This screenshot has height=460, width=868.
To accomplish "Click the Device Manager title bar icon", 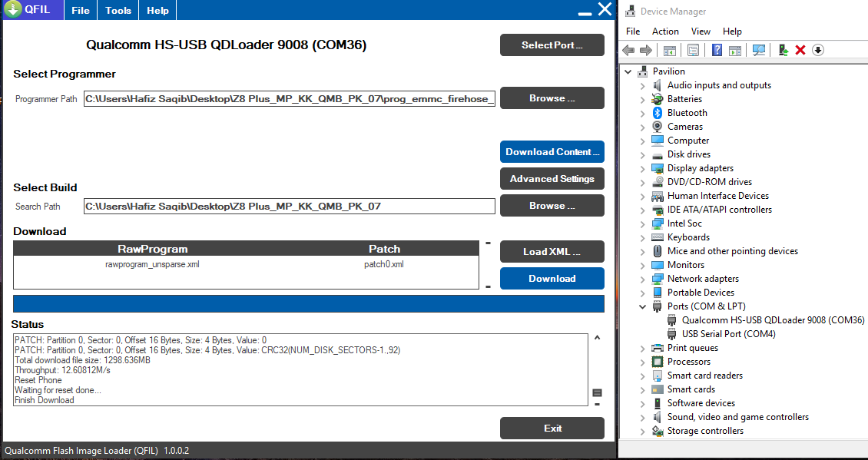I will (630, 11).
